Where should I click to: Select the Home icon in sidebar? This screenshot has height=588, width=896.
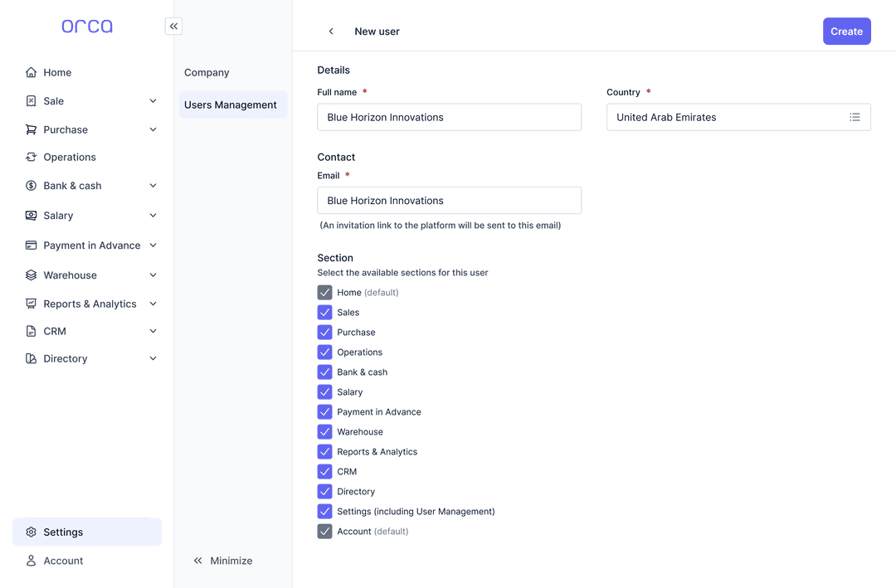[x=31, y=72]
